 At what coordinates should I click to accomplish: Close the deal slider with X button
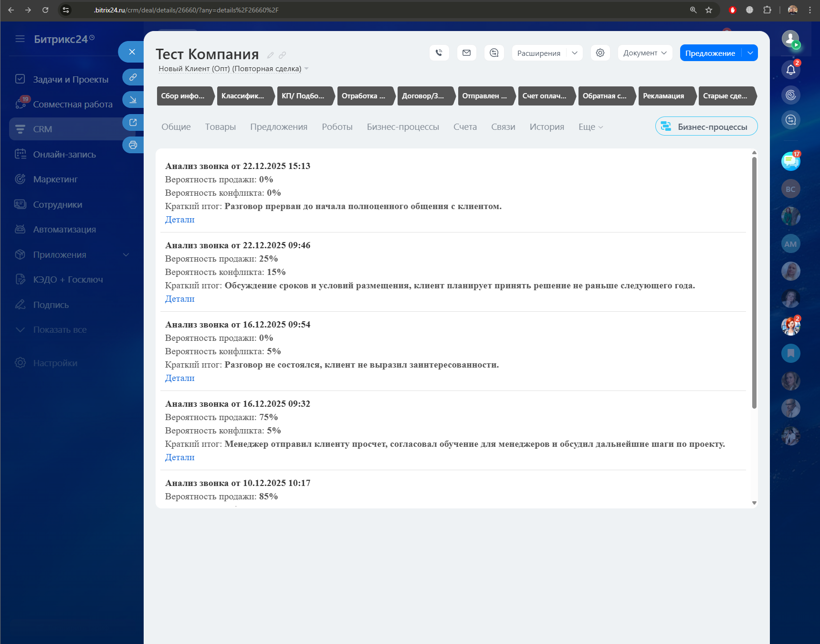132,52
